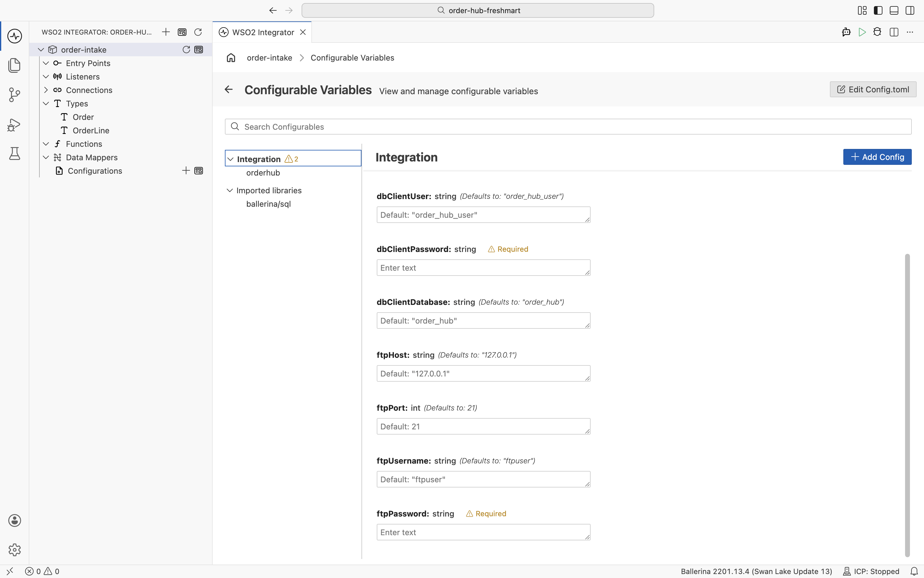
Task: Open the Accounts menu
Action: 14,520
